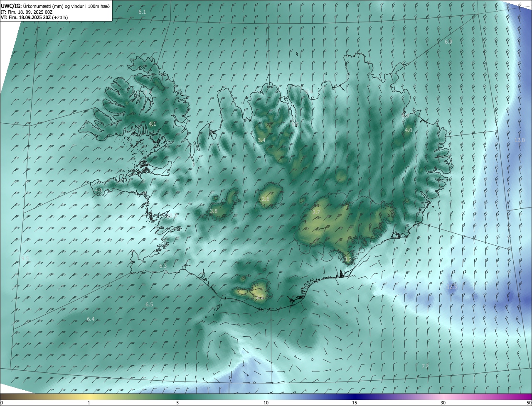Click the 6.4 value label on map

pos(91,319)
